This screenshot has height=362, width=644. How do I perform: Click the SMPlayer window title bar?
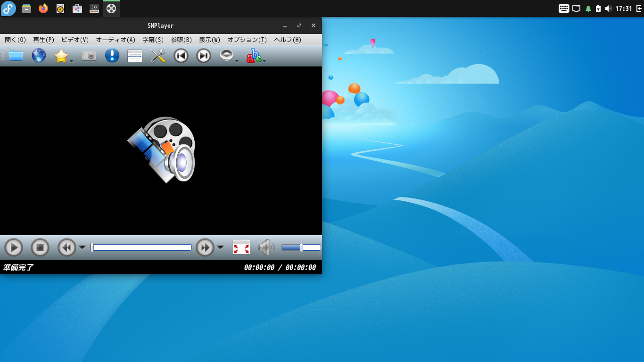tap(160, 25)
